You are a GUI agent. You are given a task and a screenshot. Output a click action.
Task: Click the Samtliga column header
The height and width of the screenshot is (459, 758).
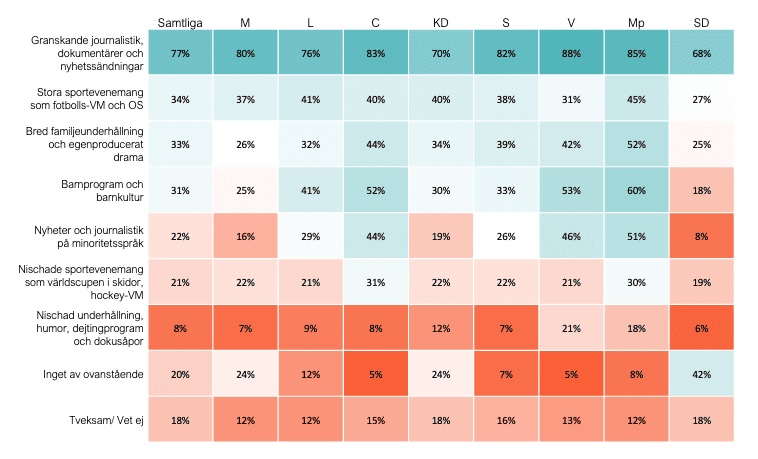coord(179,21)
